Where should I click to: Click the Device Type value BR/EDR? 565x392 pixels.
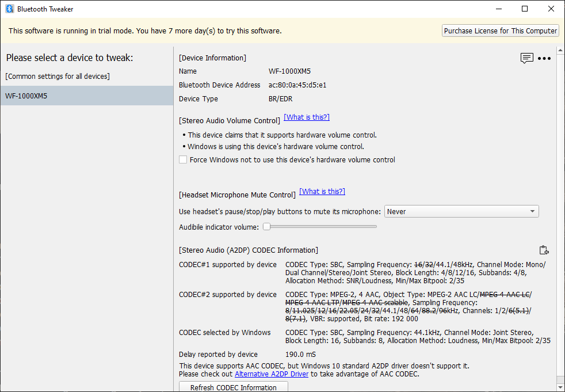(x=280, y=99)
